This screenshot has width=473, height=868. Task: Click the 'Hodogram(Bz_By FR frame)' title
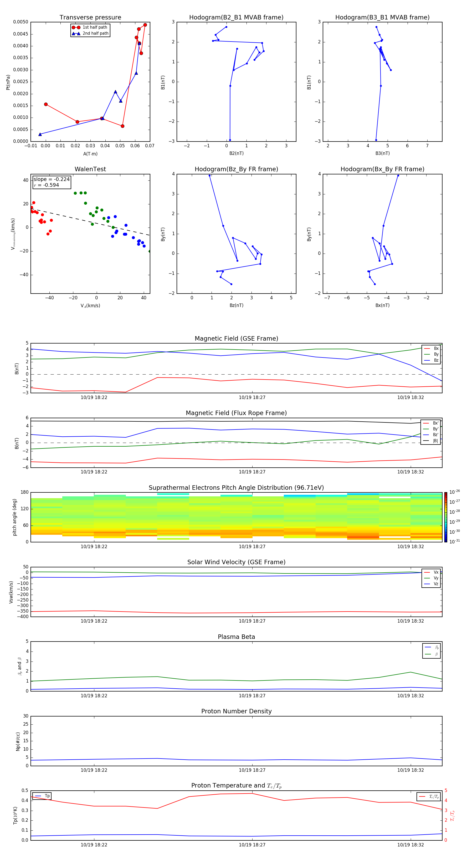(x=236, y=169)
